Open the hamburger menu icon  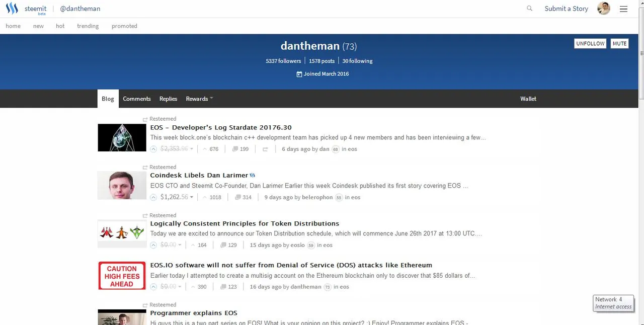point(623,9)
